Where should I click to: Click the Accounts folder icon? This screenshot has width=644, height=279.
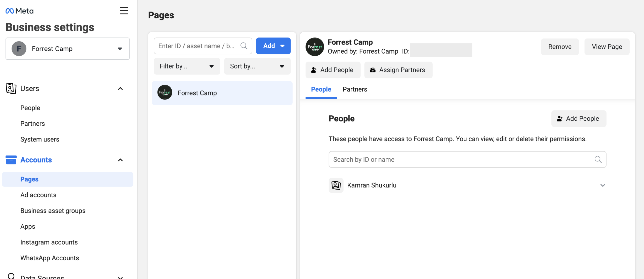11,160
